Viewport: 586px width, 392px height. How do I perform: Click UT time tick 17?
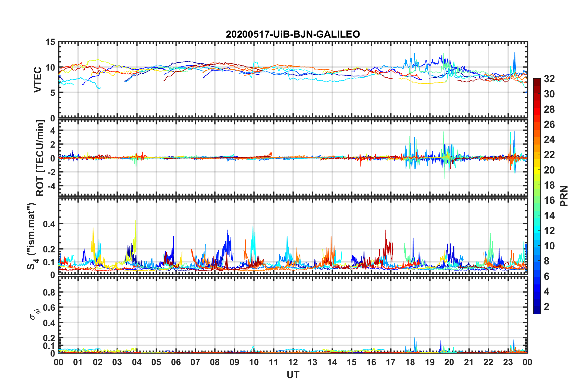[x=391, y=362]
